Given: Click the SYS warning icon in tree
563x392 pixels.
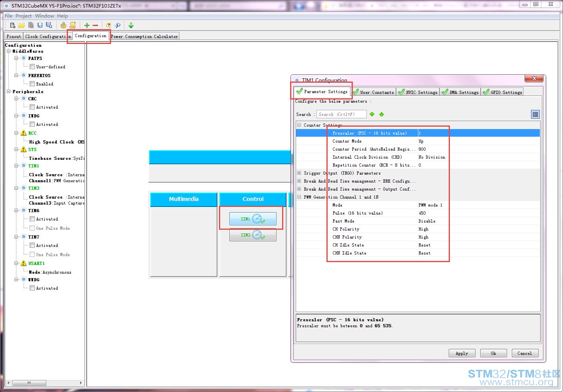Looking at the screenshot, I should [24, 149].
